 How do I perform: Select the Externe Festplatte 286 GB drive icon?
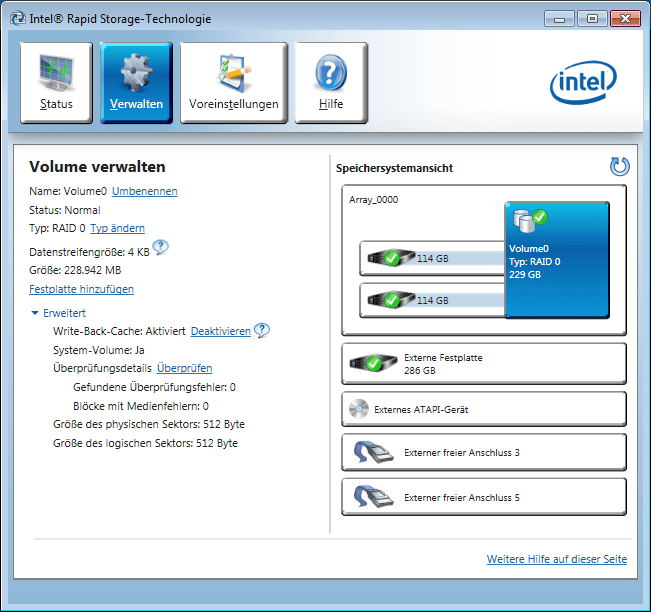[x=373, y=364]
